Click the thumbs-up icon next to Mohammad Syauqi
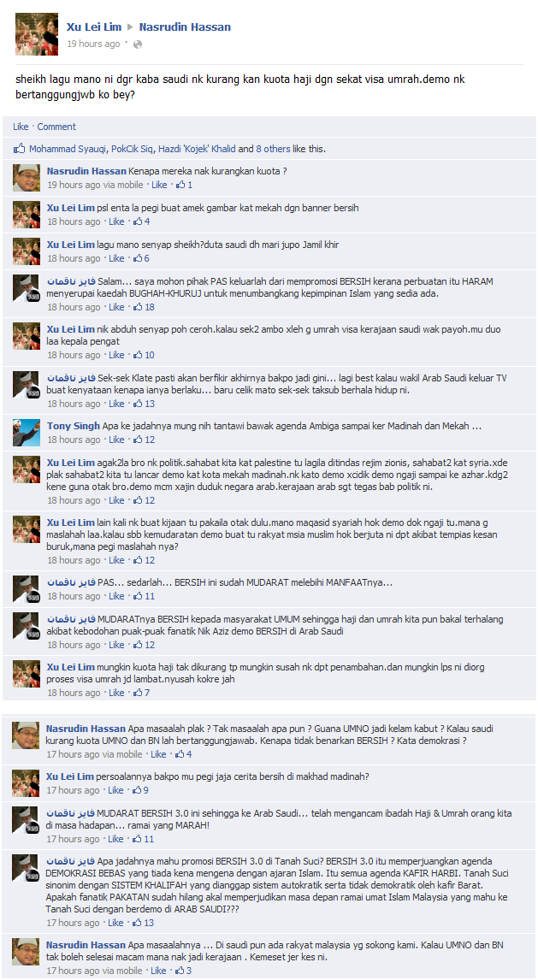 pyautogui.click(x=20, y=149)
